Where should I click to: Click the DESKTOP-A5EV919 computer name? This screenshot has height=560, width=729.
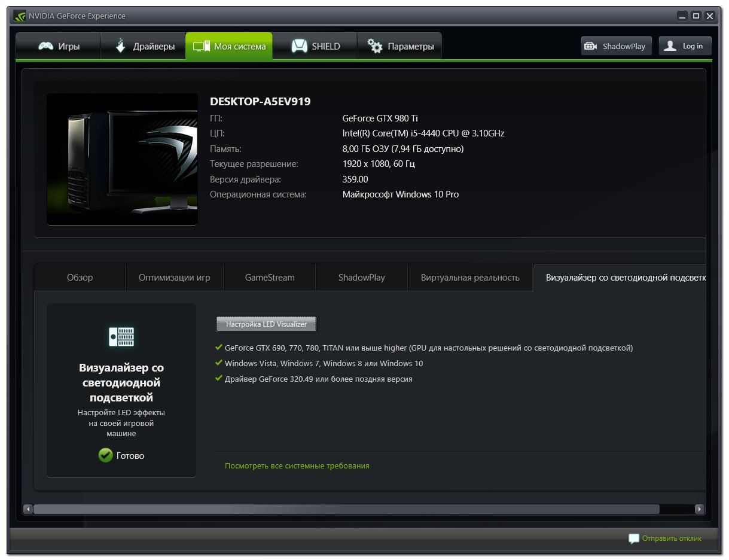pos(260,102)
